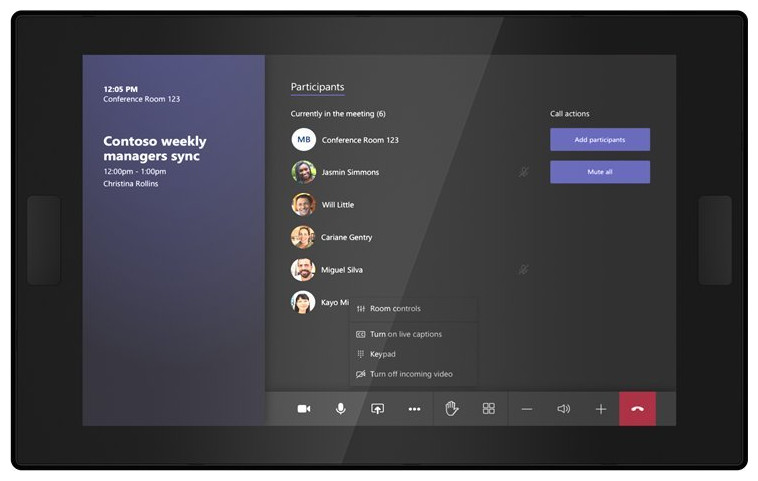Raise hand using the hand icon
Screen dimensions: 758x481
tap(452, 409)
